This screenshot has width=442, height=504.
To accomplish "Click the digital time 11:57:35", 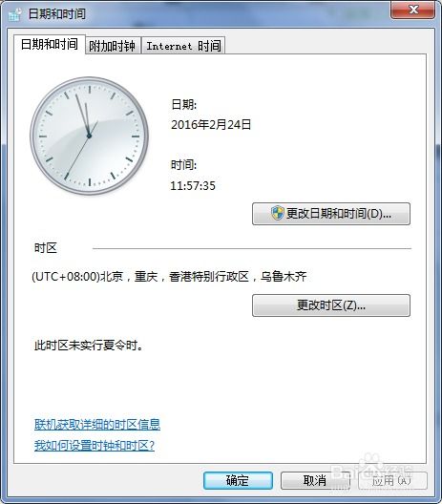I will (x=193, y=185).
